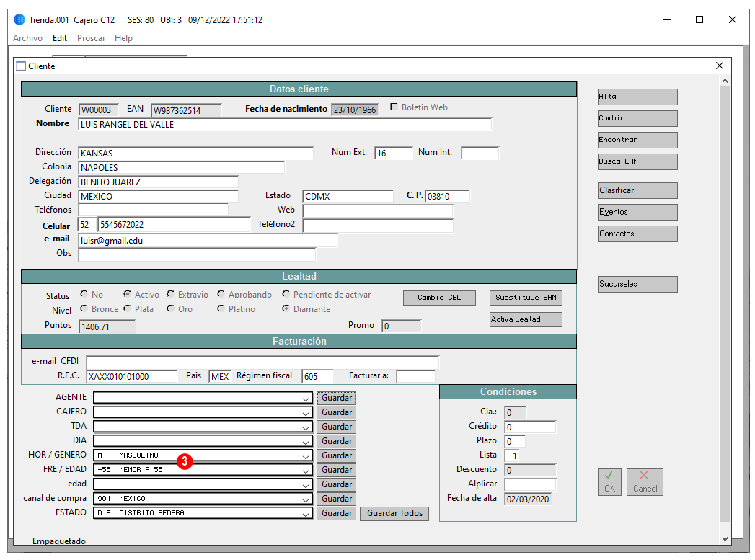Screen dimensions: 755x560
Task: Open the Help menu
Action: (123, 38)
